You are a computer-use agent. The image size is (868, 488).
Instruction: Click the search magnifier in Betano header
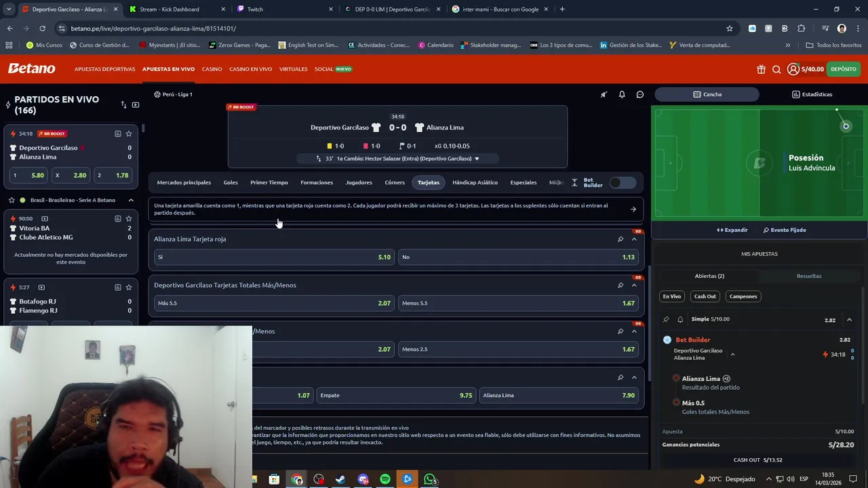coord(776,69)
